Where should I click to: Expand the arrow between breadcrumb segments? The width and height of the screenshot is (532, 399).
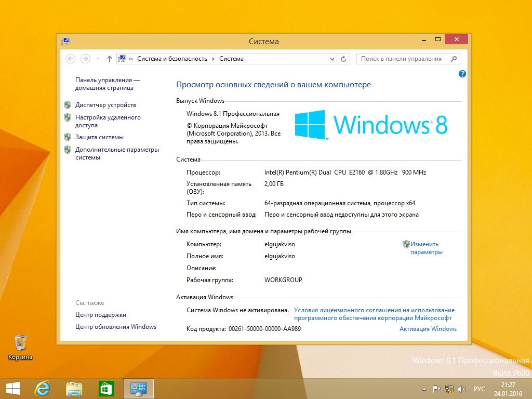[x=214, y=59]
